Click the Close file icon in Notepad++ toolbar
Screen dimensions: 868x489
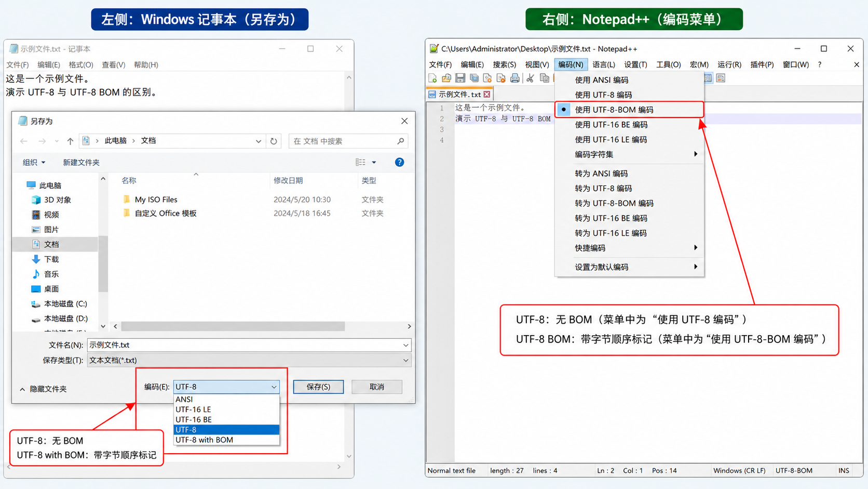coord(487,78)
